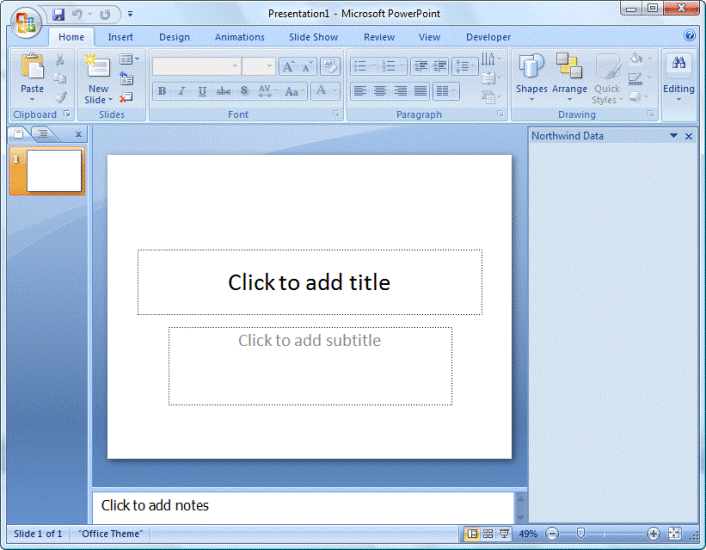The width and height of the screenshot is (706, 550).
Task: Switch to Slide Sorter view
Action: coord(488,534)
